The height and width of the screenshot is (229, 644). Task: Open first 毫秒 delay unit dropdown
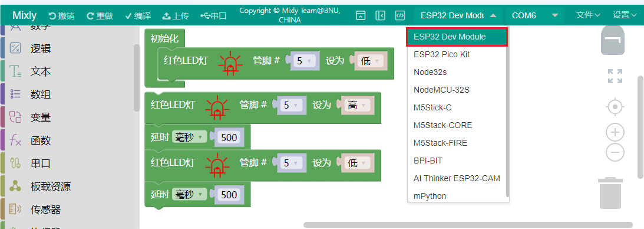click(190, 137)
